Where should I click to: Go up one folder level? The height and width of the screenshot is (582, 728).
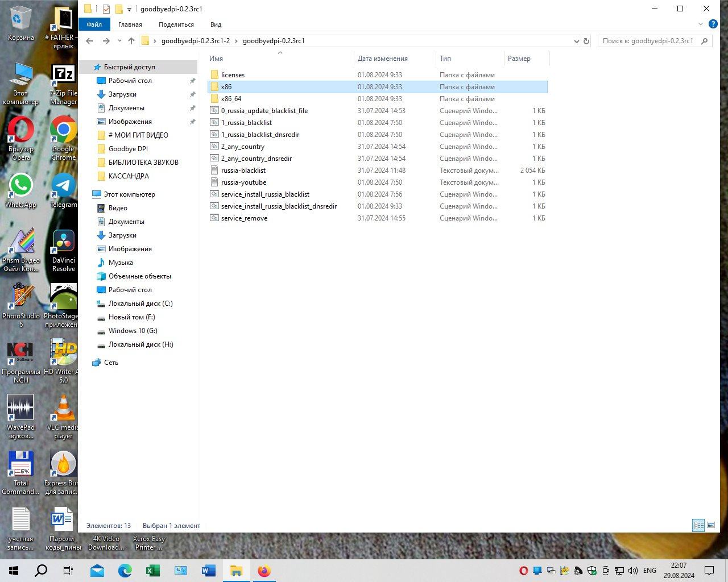131,41
